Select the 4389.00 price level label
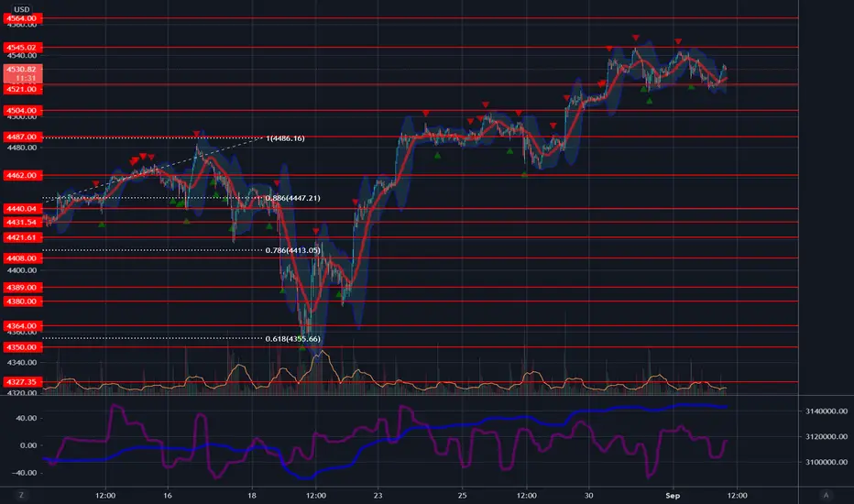 click(22, 287)
